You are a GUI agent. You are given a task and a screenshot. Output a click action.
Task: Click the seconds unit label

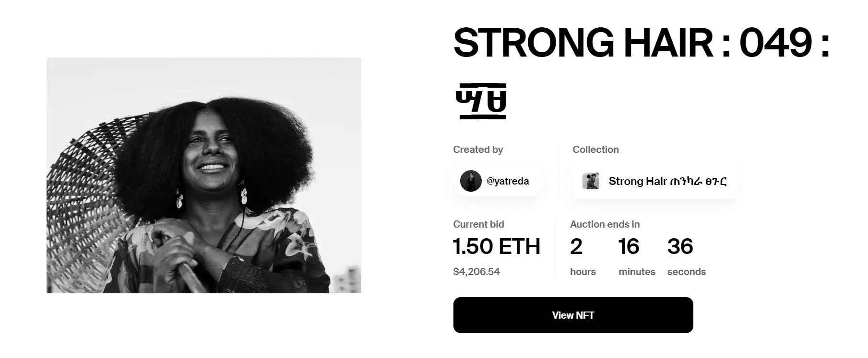686,272
